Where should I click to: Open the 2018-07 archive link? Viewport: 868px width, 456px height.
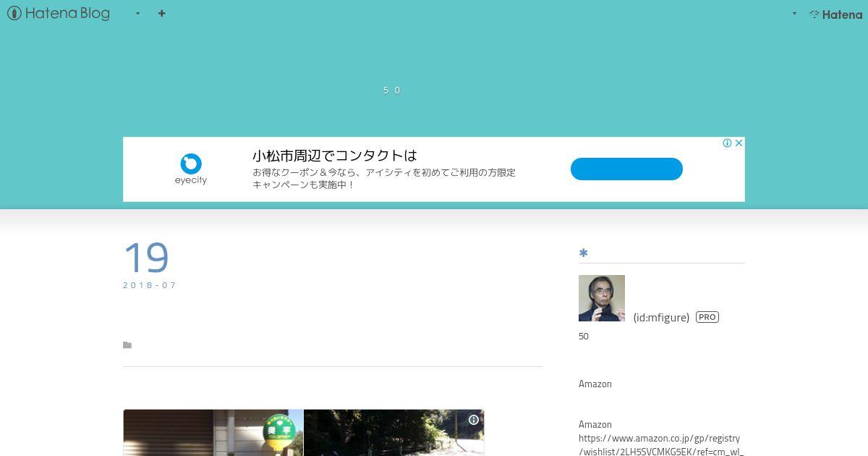[150, 285]
